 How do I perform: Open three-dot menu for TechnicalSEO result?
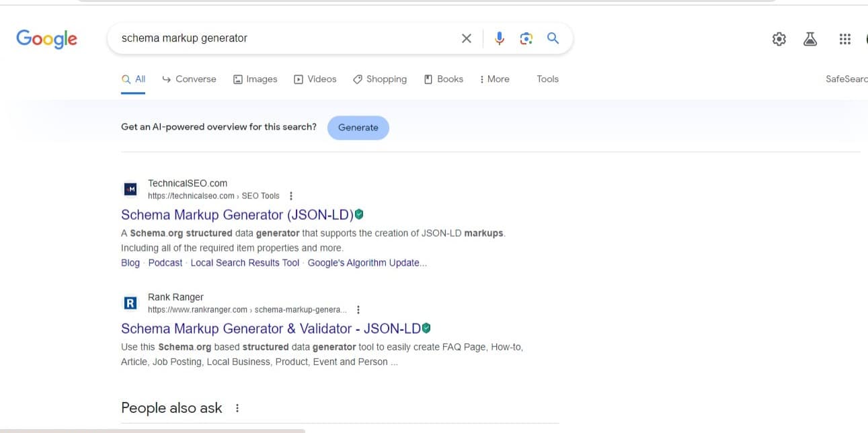click(x=291, y=196)
